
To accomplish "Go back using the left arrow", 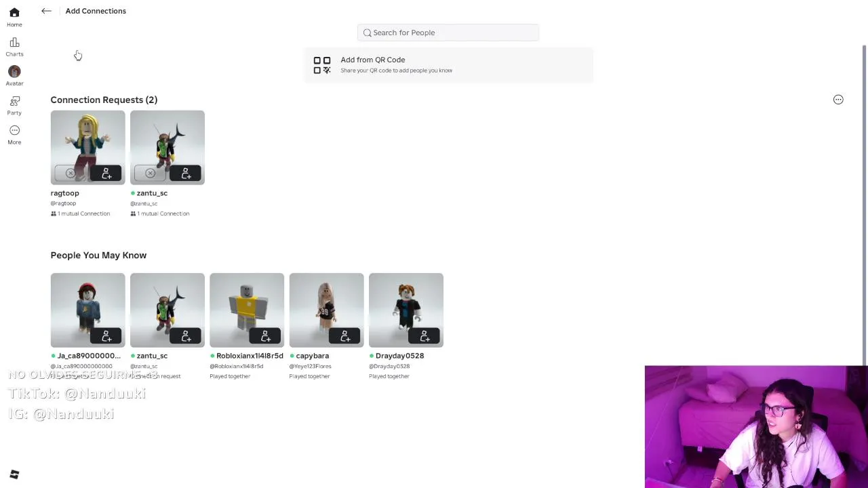I will click(x=46, y=11).
